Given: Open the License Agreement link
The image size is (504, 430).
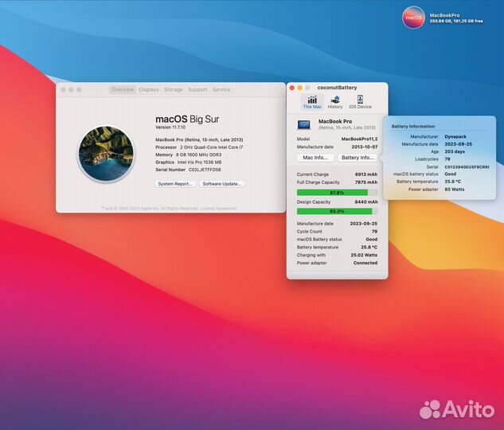Looking at the screenshot, I should click(x=218, y=209).
